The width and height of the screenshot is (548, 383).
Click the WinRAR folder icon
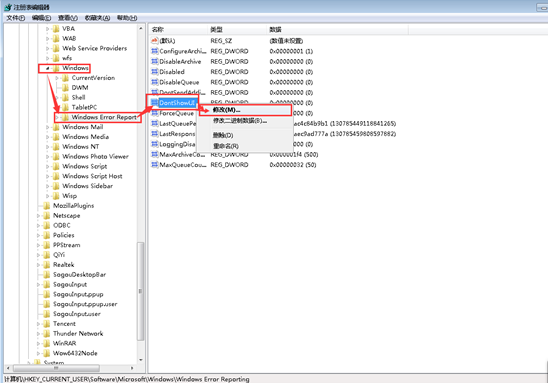[46, 344]
